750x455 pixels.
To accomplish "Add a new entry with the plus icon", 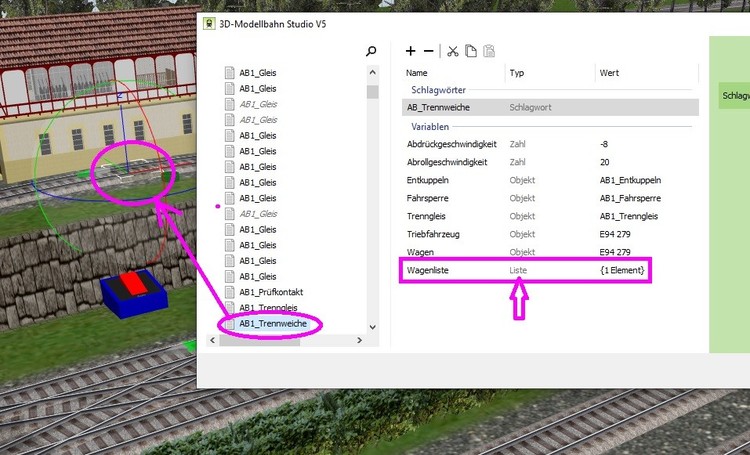I will click(x=410, y=51).
